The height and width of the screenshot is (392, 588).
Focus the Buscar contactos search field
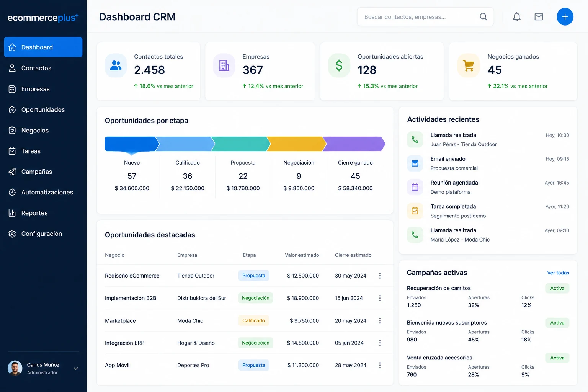coord(425,17)
